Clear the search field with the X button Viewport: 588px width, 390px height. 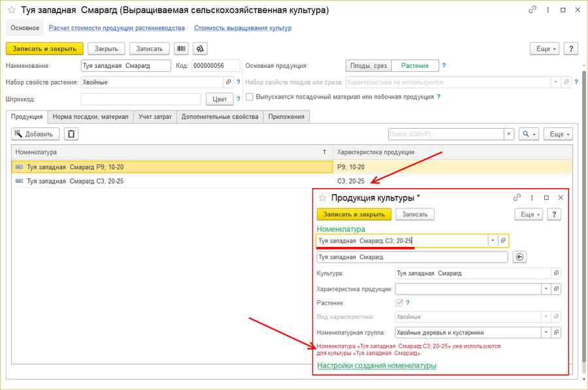click(x=509, y=133)
